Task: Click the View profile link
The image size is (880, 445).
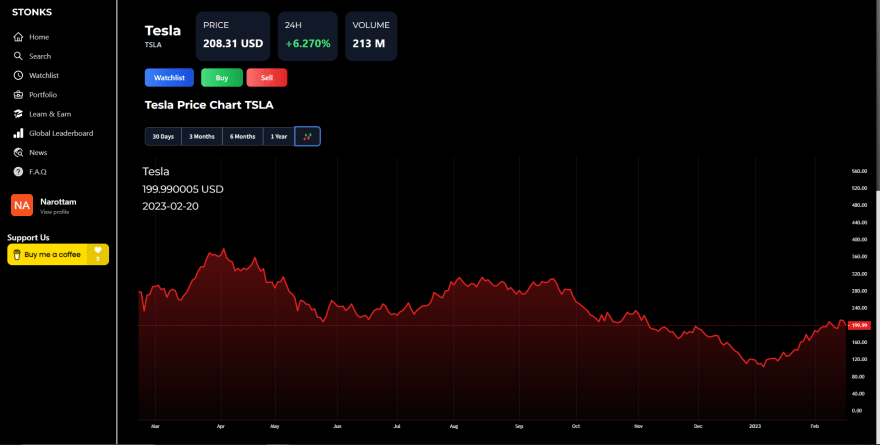Action: click(x=54, y=212)
